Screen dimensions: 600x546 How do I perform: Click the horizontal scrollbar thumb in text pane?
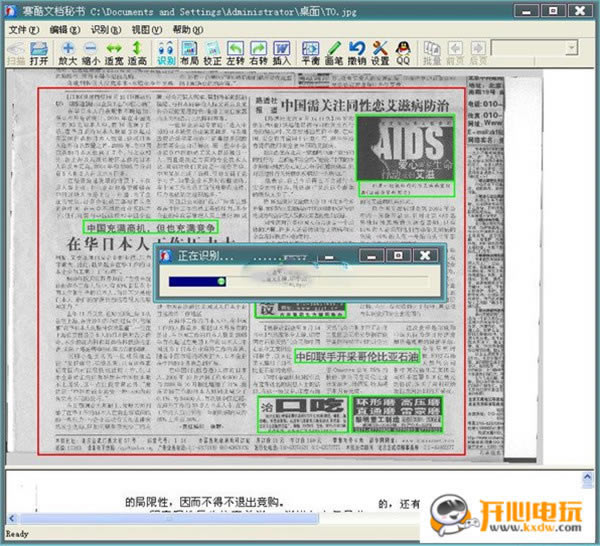[x=170, y=519]
